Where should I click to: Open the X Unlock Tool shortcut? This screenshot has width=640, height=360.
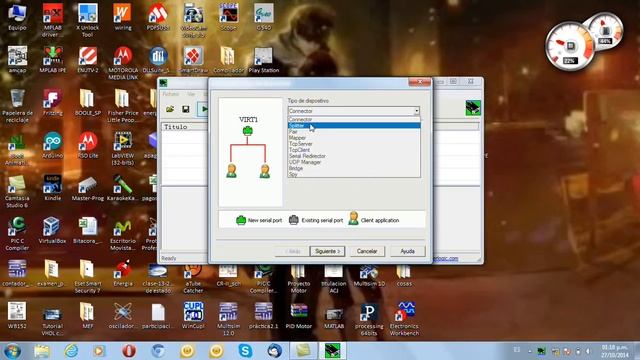coord(87,20)
